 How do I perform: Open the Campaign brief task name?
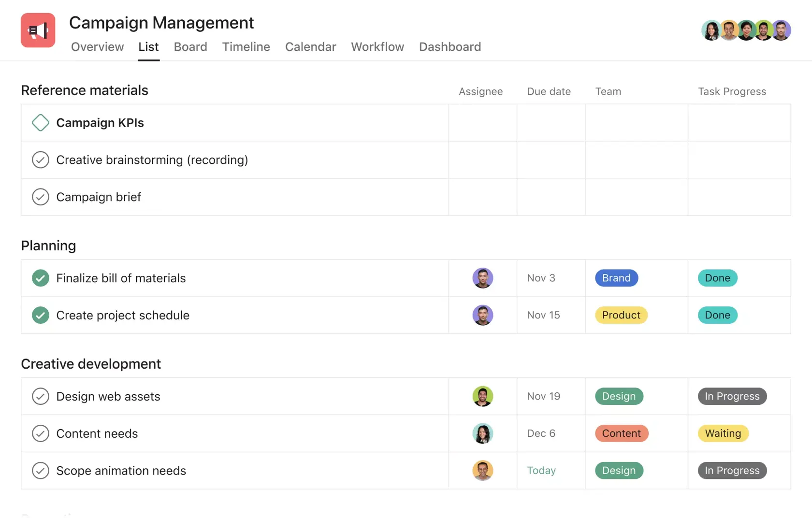click(x=99, y=197)
